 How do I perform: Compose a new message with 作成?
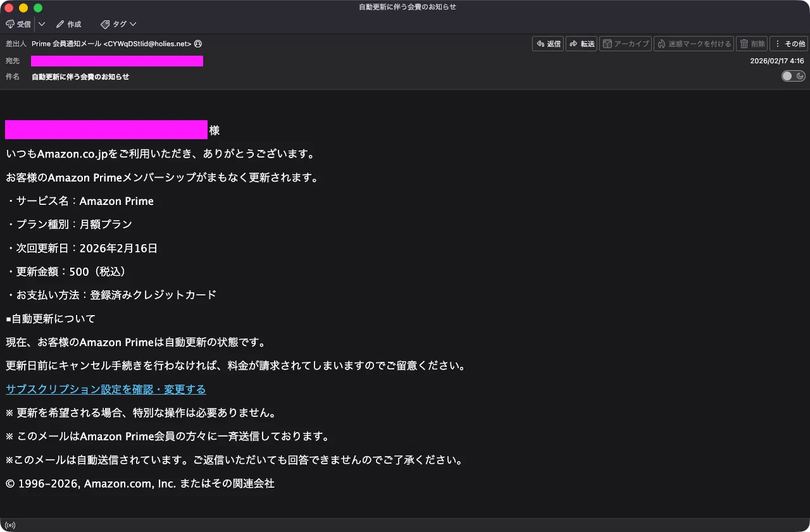pos(68,24)
